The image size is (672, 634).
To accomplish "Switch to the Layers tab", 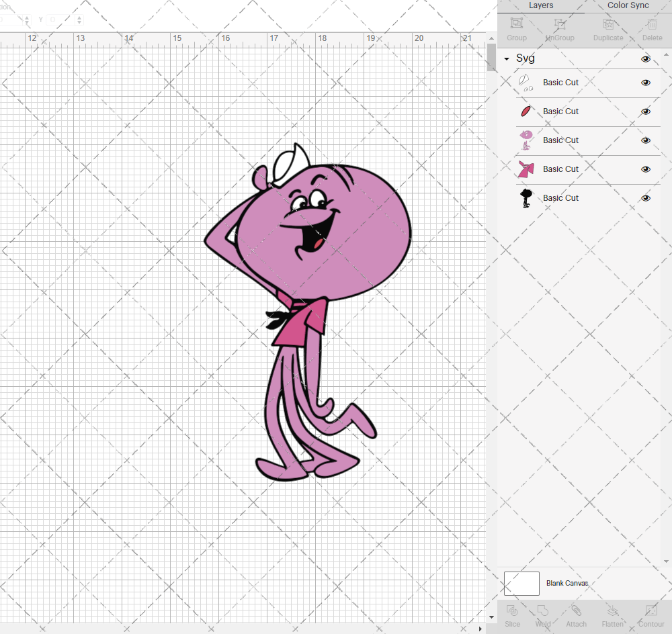I will [x=541, y=5].
